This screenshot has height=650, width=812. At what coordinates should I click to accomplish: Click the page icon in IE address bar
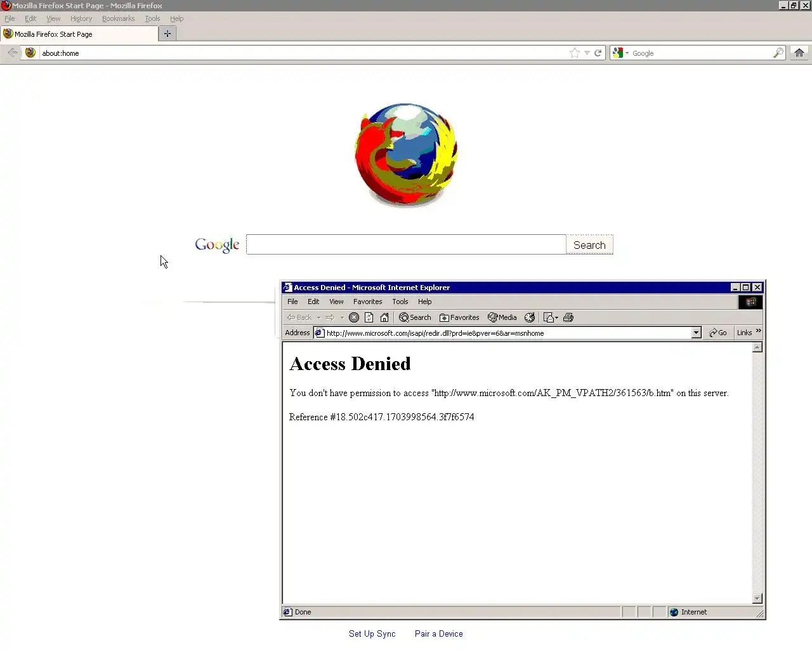point(320,333)
